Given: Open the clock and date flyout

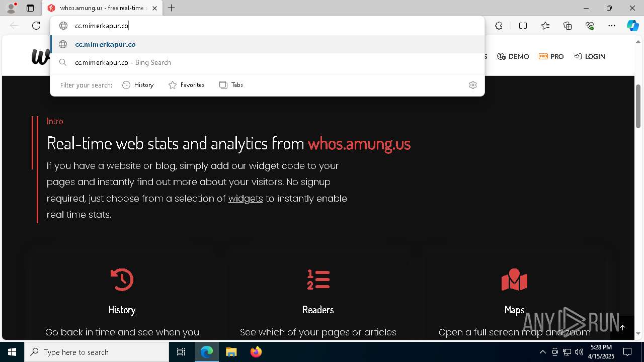Looking at the screenshot, I should pyautogui.click(x=602, y=352).
